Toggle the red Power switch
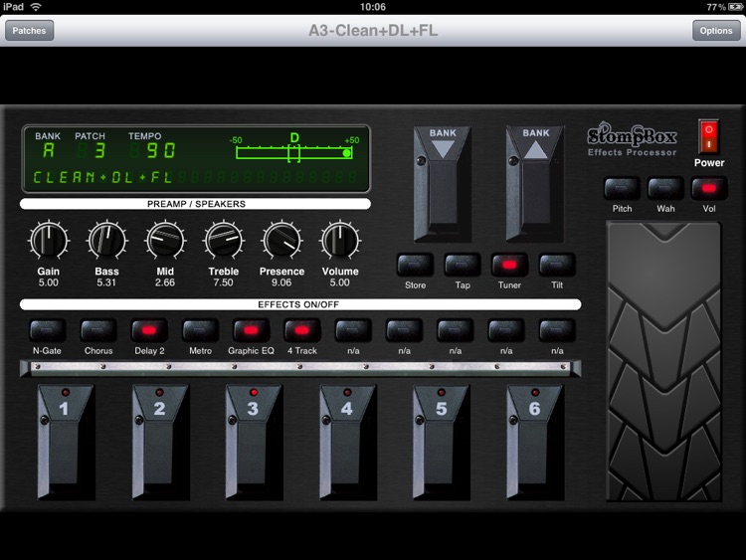 pos(708,135)
